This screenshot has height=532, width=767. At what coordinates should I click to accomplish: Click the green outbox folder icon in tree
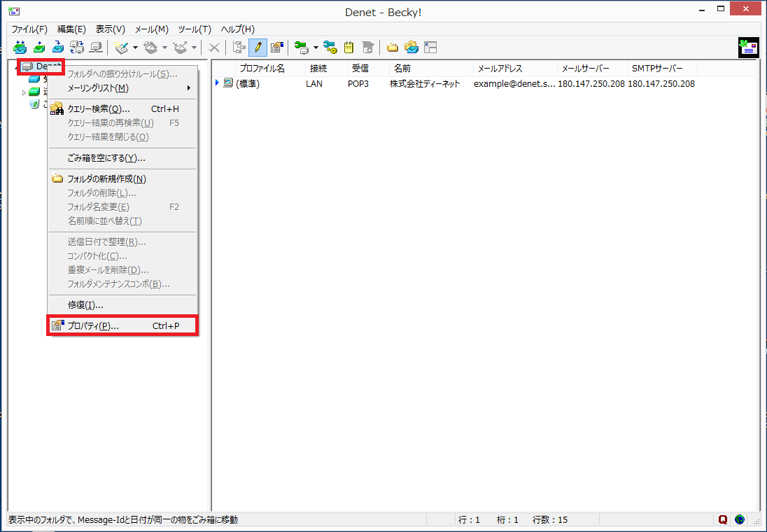click(x=34, y=92)
